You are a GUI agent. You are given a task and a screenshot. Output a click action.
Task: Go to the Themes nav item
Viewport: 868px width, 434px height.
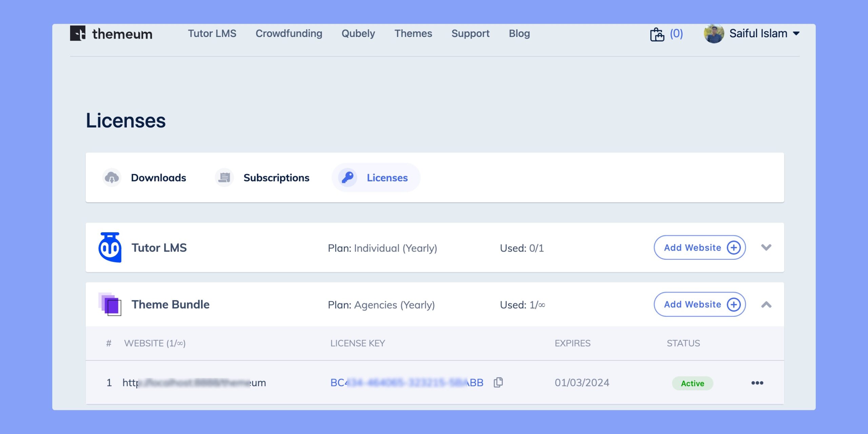[413, 34]
